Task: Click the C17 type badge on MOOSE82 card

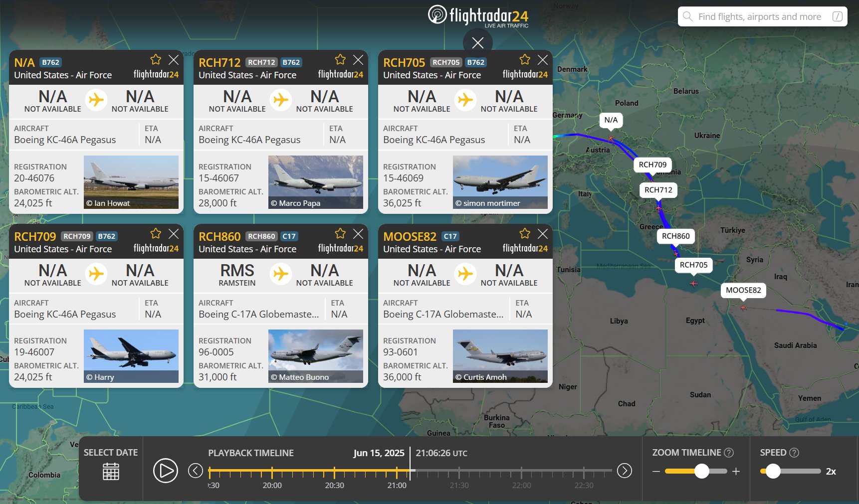Action: [450, 236]
